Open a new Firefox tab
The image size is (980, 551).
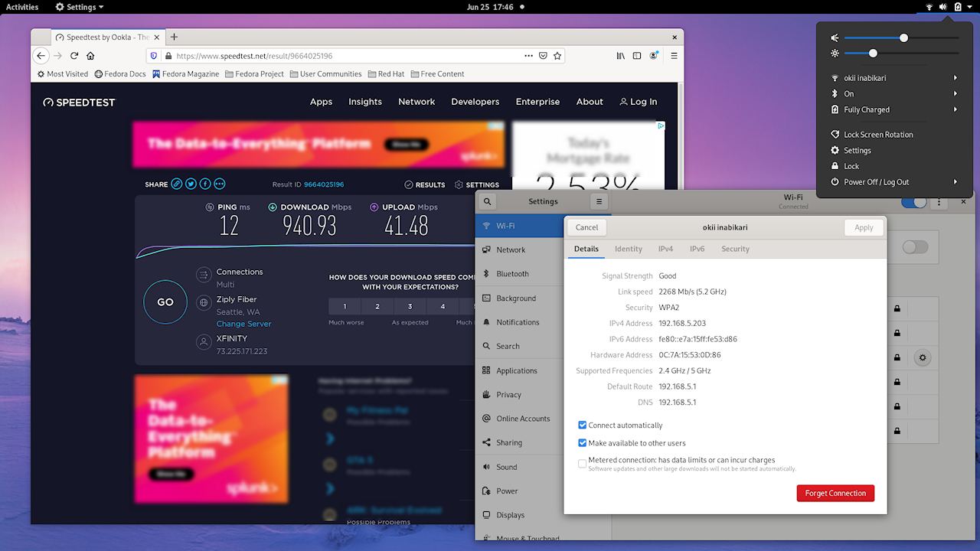point(174,37)
